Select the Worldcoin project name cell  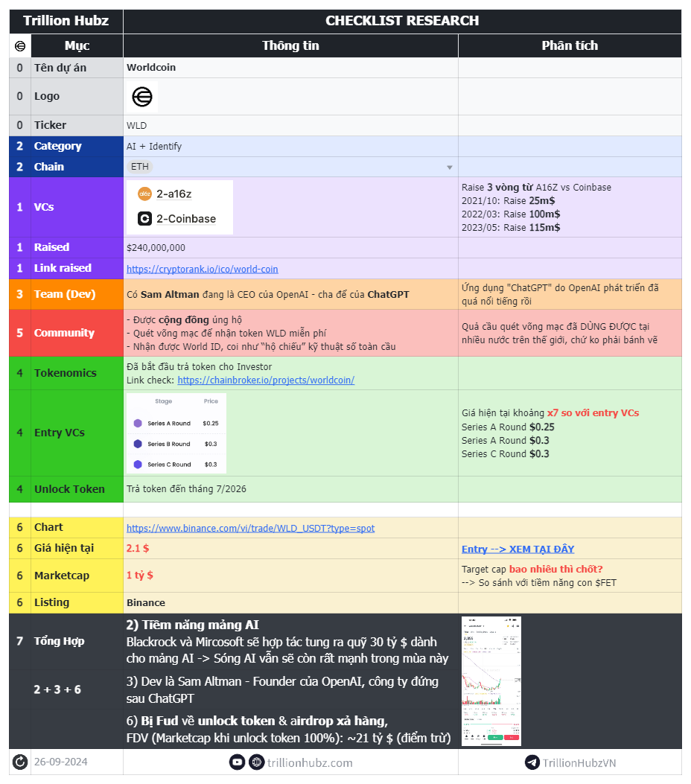click(x=290, y=68)
